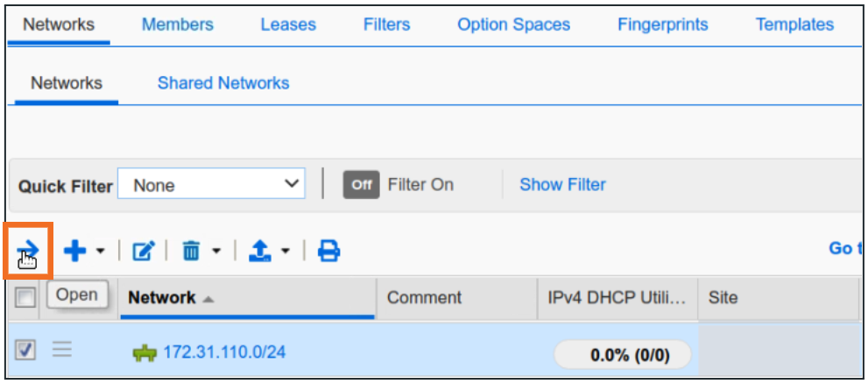868x384 pixels.
Task: Expand the Add button dropdown arrow
Action: (100, 252)
